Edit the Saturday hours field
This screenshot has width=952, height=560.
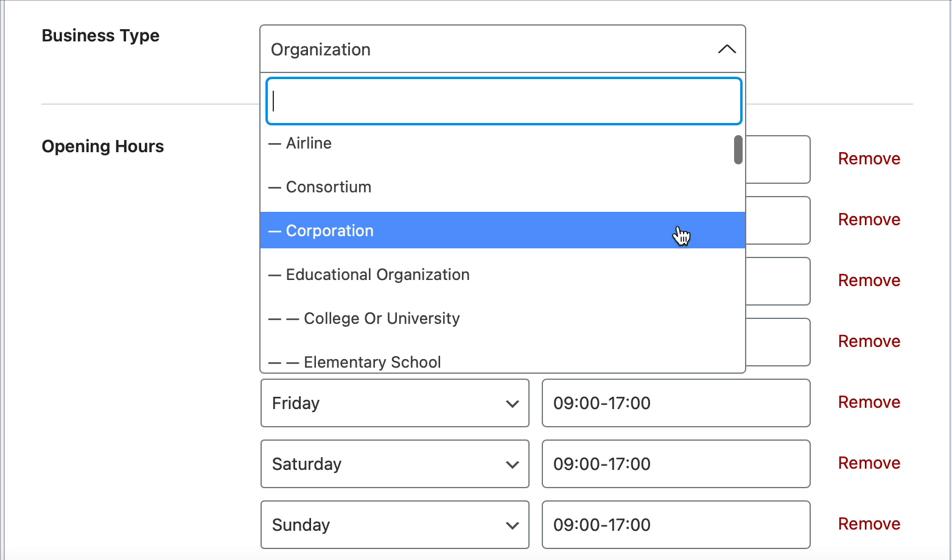coord(676,464)
